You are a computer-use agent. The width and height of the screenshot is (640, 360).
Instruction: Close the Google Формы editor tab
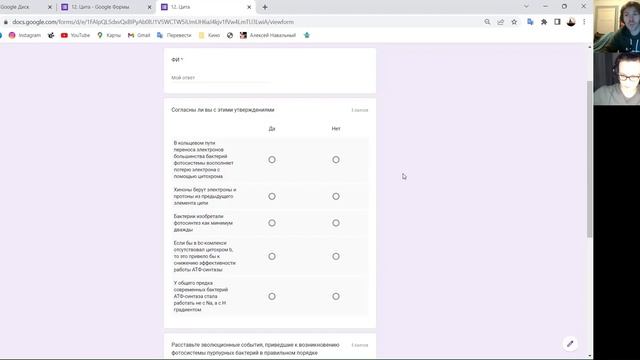[149, 7]
